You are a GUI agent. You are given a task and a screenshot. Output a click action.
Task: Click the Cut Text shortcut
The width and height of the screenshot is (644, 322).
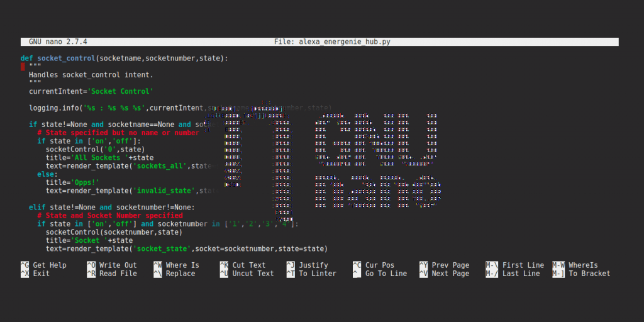click(x=249, y=265)
